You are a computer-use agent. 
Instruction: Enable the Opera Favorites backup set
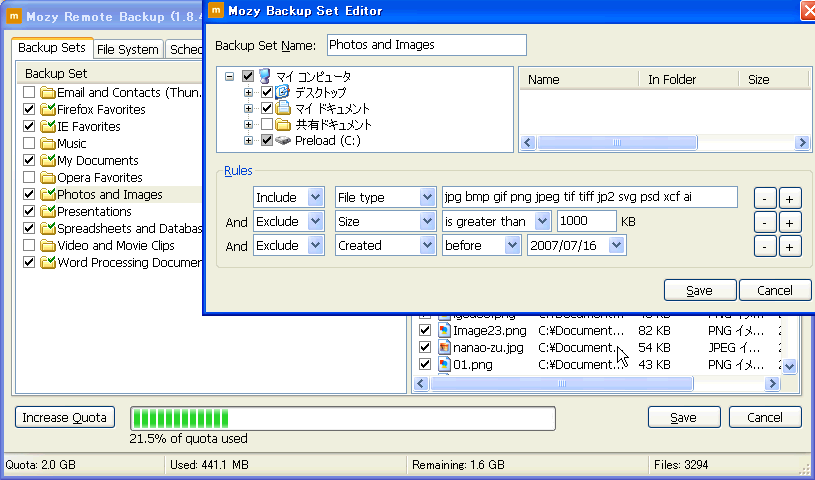[x=29, y=177]
